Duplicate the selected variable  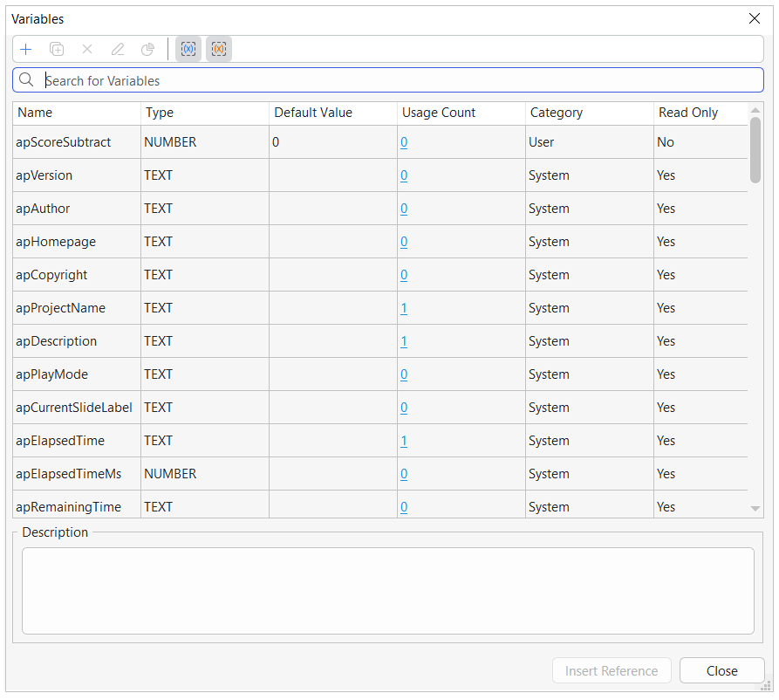[57, 49]
